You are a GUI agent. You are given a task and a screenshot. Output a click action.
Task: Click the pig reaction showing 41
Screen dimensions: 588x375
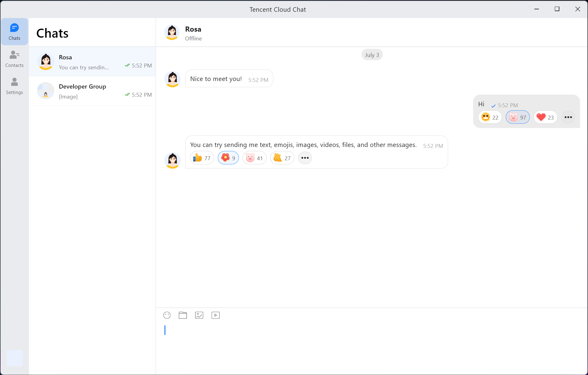point(254,158)
